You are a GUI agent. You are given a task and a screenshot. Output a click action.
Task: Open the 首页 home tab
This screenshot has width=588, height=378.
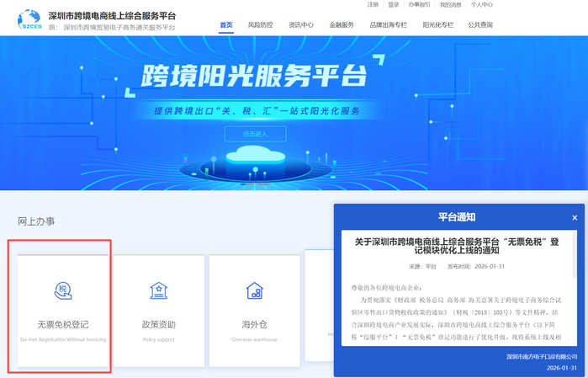[x=225, y=25]
